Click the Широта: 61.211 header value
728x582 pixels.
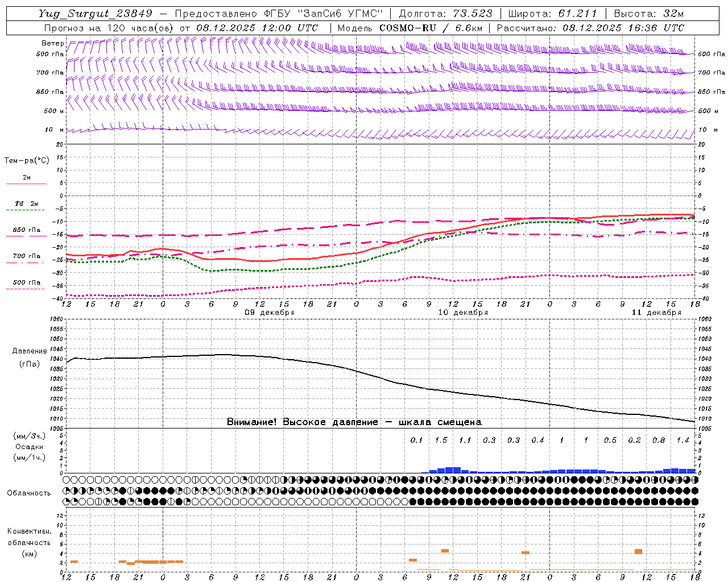(553, 14)
